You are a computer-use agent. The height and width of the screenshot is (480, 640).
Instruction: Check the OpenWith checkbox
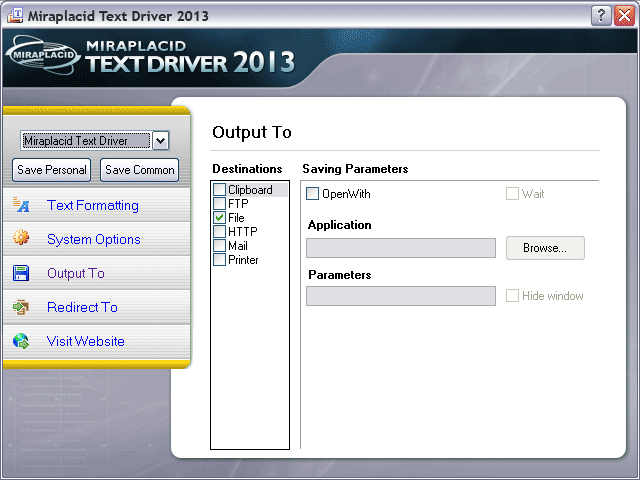pyautogui.click(x=312, y=193)
